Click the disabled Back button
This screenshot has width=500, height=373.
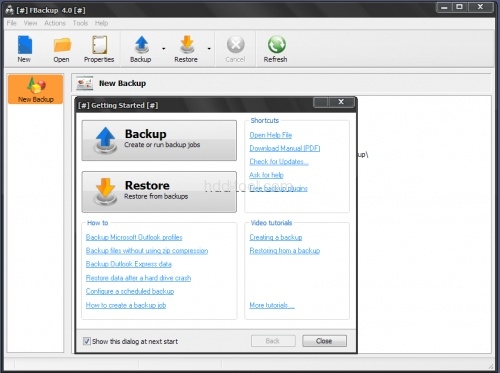[273, 341]
